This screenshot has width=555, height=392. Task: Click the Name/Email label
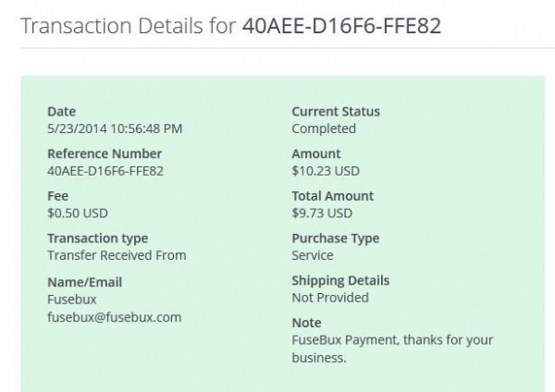(x=84, y=282)
